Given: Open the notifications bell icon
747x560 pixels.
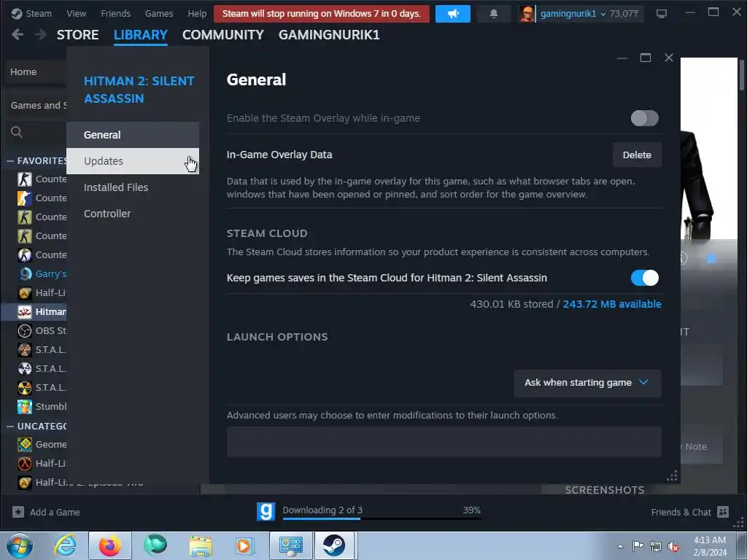Looking at the screenshot, I should coord(494,14).
